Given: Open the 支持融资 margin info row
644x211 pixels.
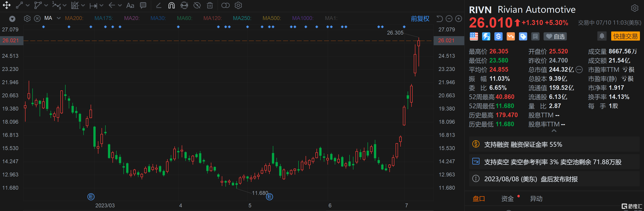Looking at the screenshot, I should tap(554, 144).
